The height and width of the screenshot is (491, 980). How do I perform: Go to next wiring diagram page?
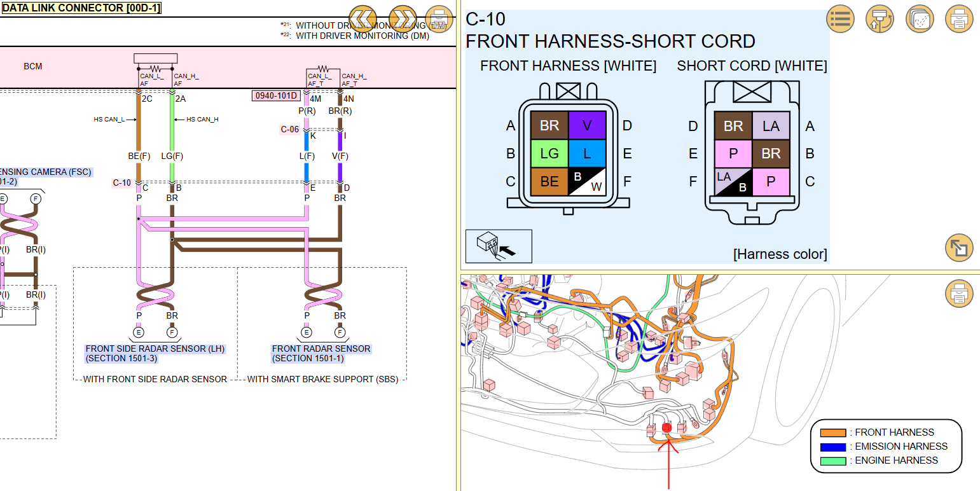[402, 19]
